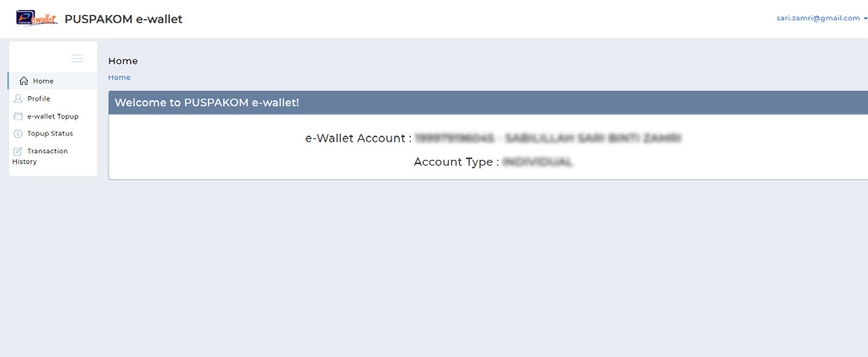Screen dimensions: 868x357
Task: Click the Welcome to PUSPAKOM e-wallet header
Action: point(206,103)
